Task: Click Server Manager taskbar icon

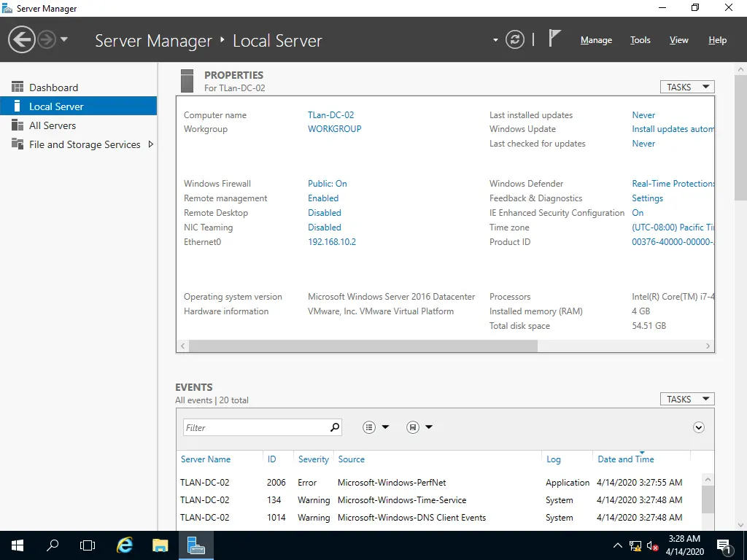Action: (x=196, y=545)
